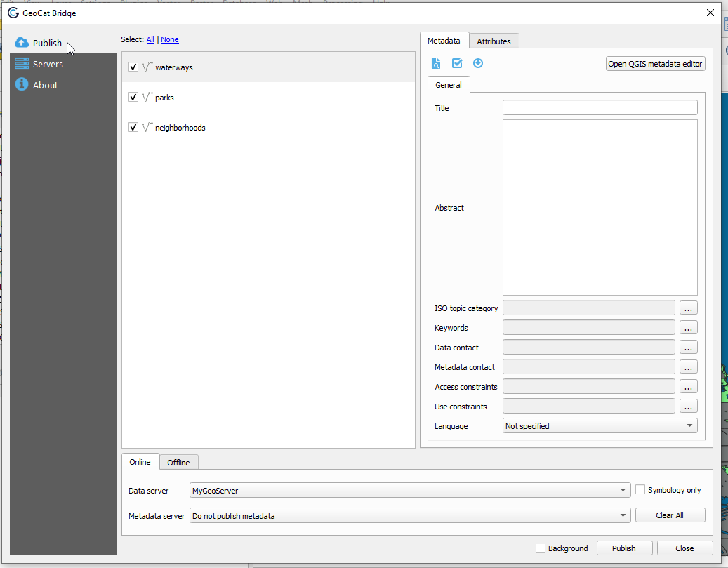
Task: Open the Servers panel via its icon
Action: coord(22,64)
